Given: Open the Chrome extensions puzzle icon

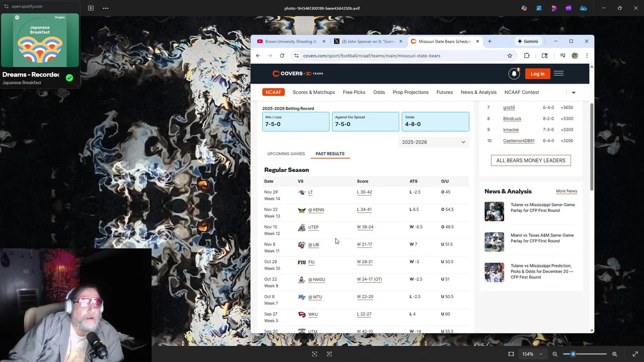Looking at the screenshot, I should (x=527, y=56).
